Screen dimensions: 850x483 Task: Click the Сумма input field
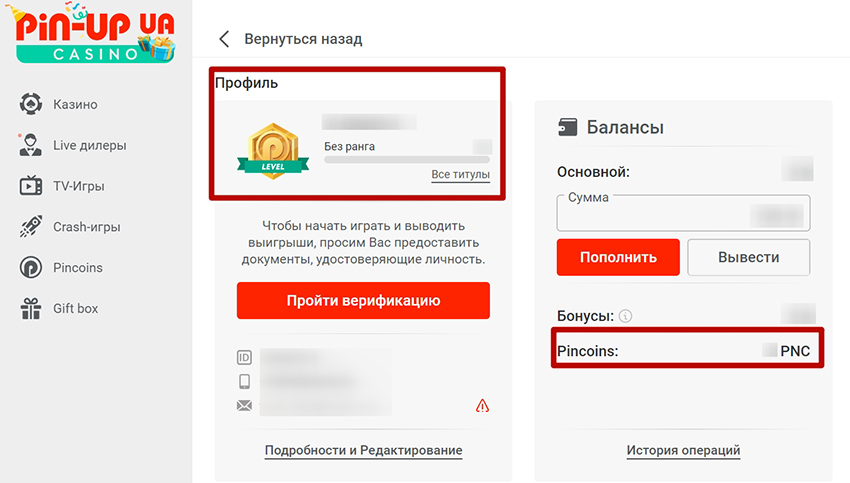(683, 212)
